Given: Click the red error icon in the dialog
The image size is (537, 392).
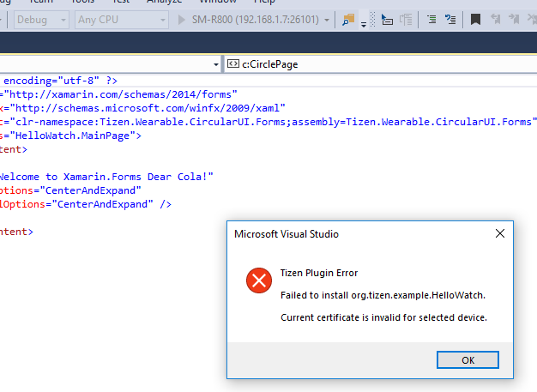Looking at the screenshot, I should [257, 280].
